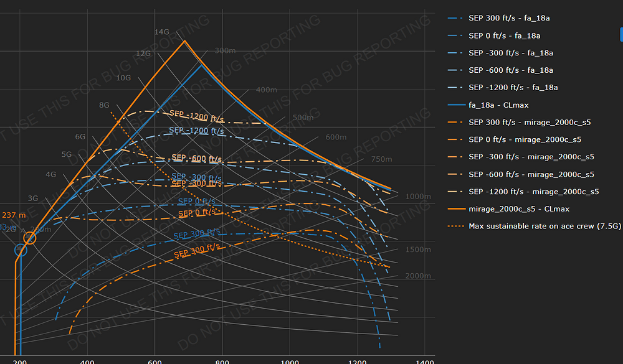The height and width of the screenshot is (364, 623).
Task: Click the blue legend scrollbar thumb
Action: [621, 34]
